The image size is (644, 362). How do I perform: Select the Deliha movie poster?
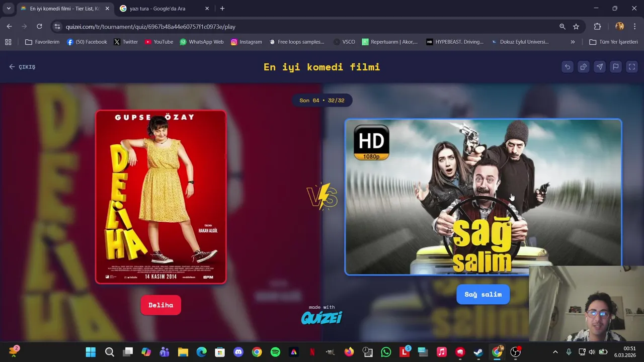click(x=161, y=197)
